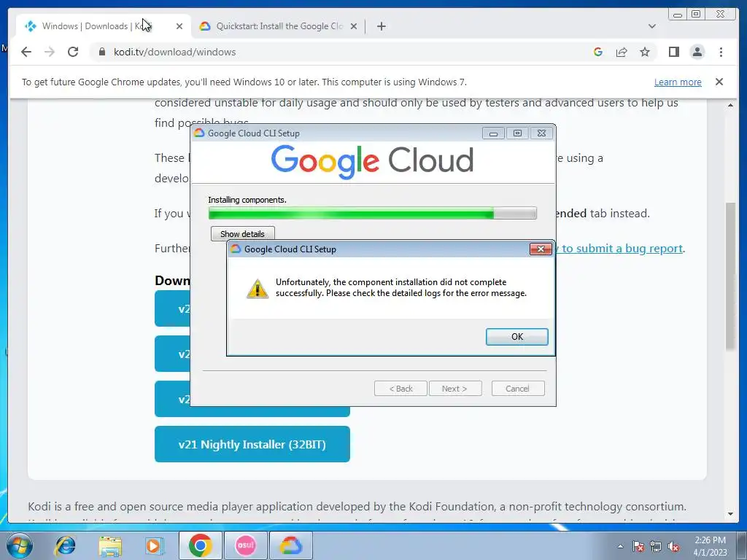The image size is (747, 560).
Task: Switch to the Windows Downloads Kodi tab
Action: 97,26
